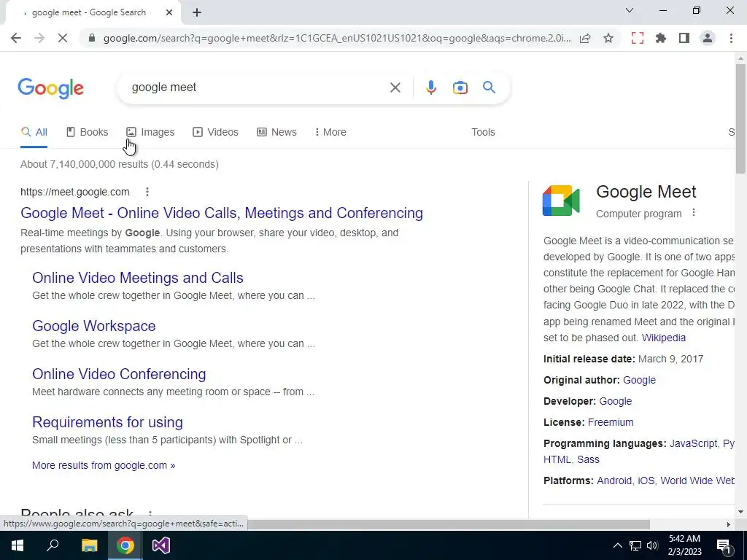747x560 pixels.
Task: Select the All results tab
Action: click(x=34, y=133)
